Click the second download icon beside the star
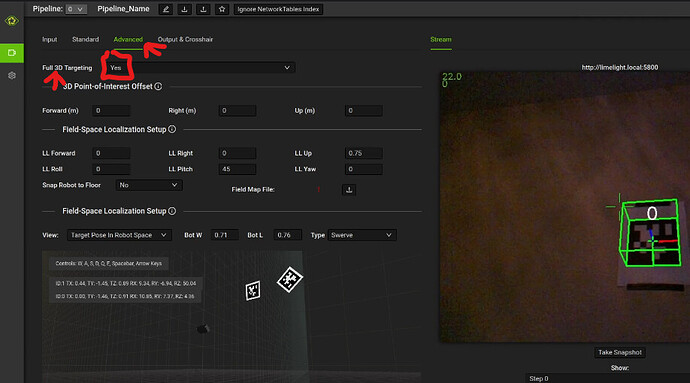Viewport: 690px width, 383px height. tap(203, 9)
